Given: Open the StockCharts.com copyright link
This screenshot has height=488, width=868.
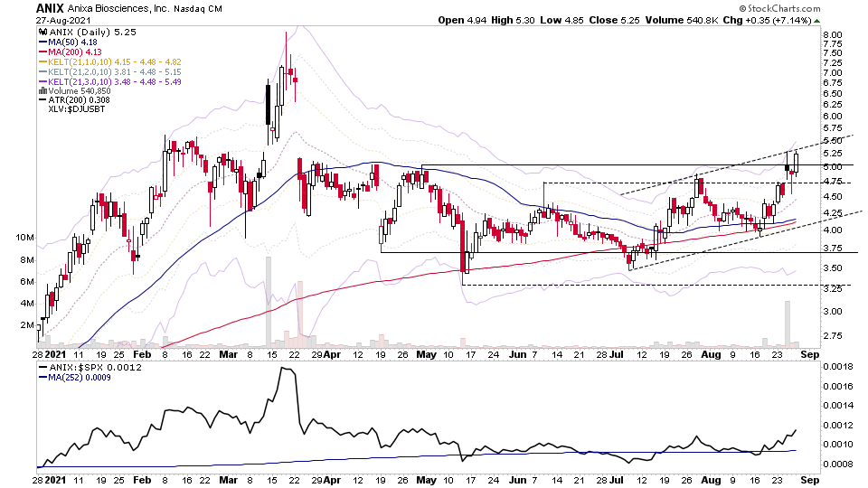Looking at the screenshot, I should 779,8.
